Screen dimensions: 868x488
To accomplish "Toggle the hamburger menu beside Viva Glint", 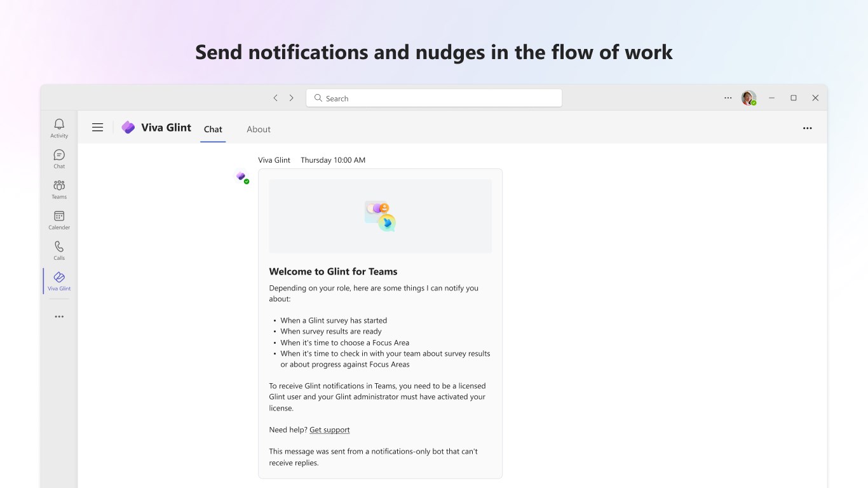I will pyautogui.click(x=97, y=128).
